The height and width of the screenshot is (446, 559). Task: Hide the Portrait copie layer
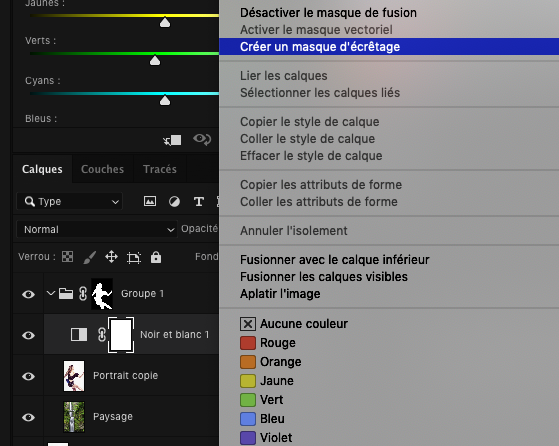[x=29, y=376]
